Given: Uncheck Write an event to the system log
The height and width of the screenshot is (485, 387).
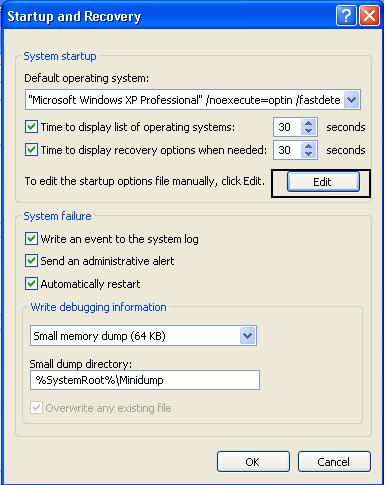Looking at the screenshot, I should 31,239.
